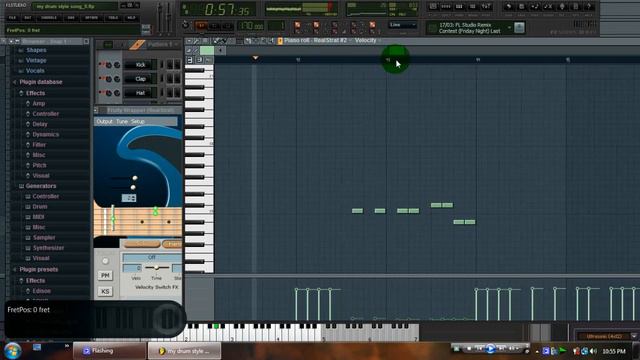
Task: Open the Output tab in RealStrat
Action: point(104,122)
